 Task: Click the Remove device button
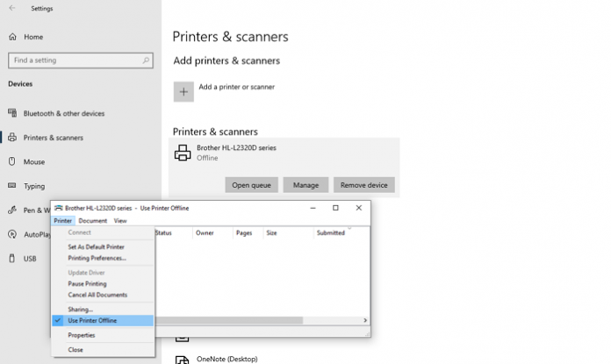pos(364,185)
